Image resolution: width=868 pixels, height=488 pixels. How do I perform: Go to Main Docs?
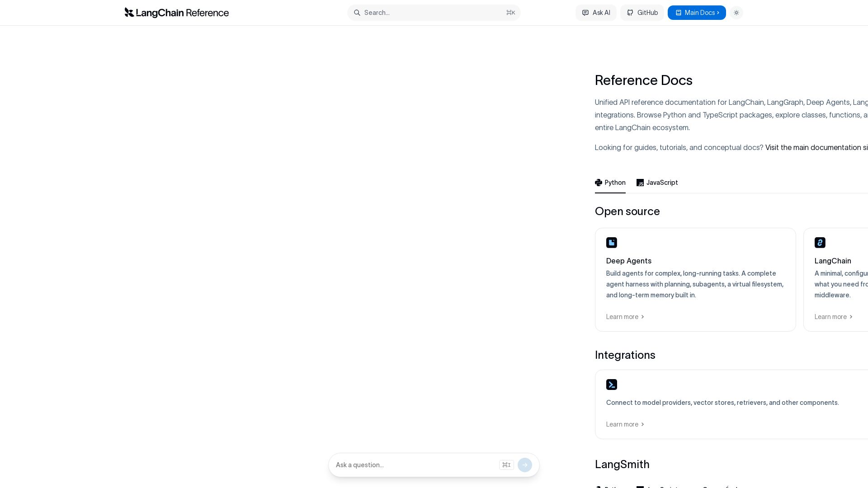click(697, 13)
